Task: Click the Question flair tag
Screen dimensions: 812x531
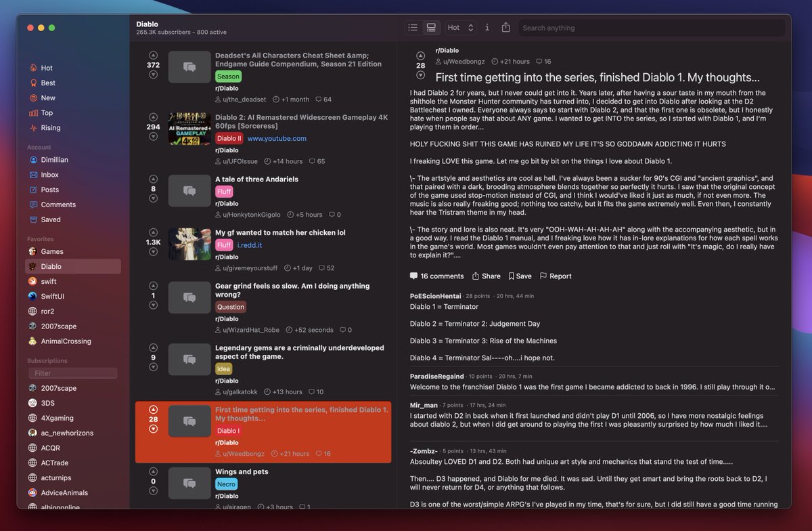Action: (231, 307)
